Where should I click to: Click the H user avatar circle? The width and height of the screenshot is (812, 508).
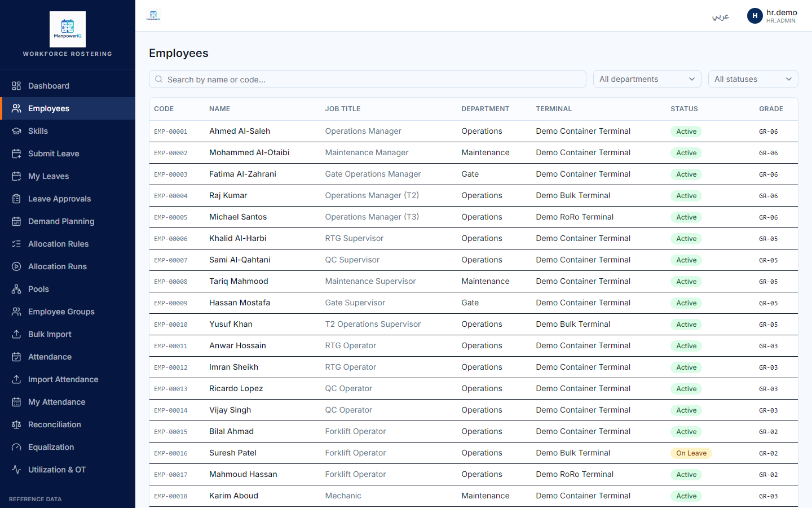[754, 16]
